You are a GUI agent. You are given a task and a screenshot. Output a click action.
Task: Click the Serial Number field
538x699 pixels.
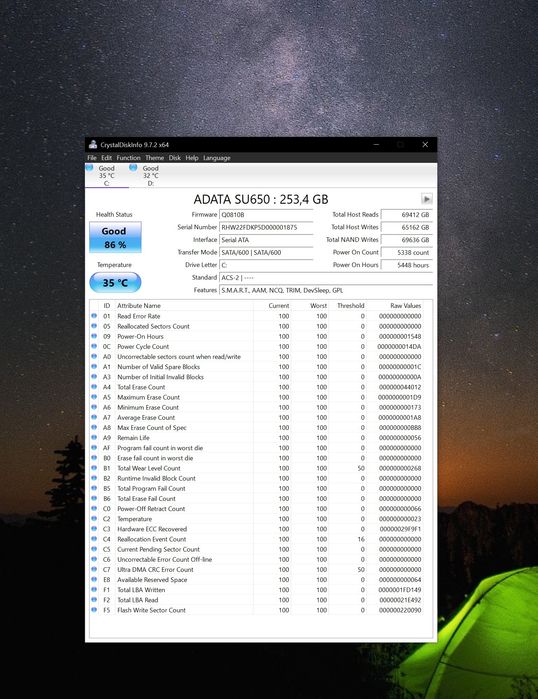[x=266, y=227]
